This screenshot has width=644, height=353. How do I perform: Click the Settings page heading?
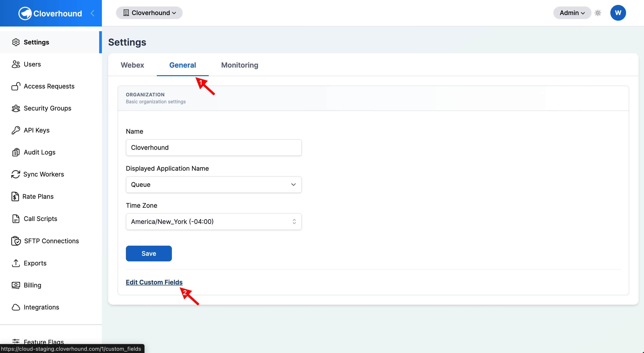point(127,42)
